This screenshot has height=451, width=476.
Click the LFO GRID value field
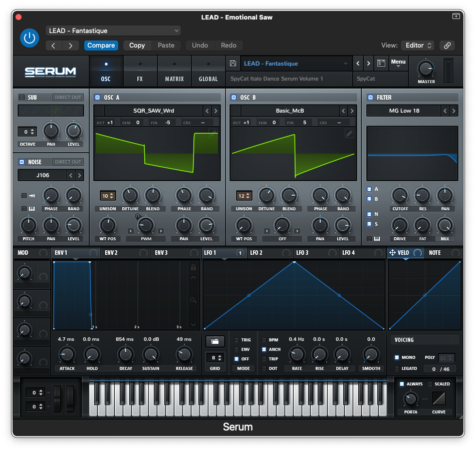click(214, 357)
